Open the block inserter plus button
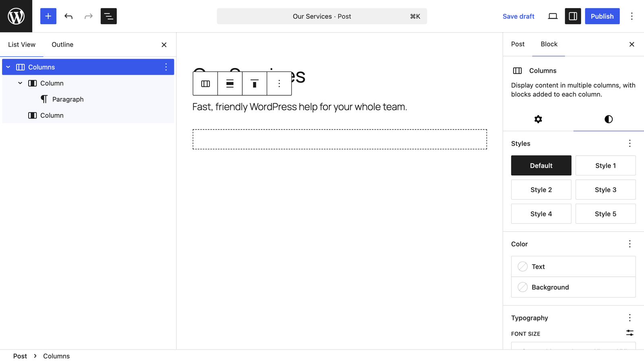The height and width of the screenshot is (362, 644). 48,16
